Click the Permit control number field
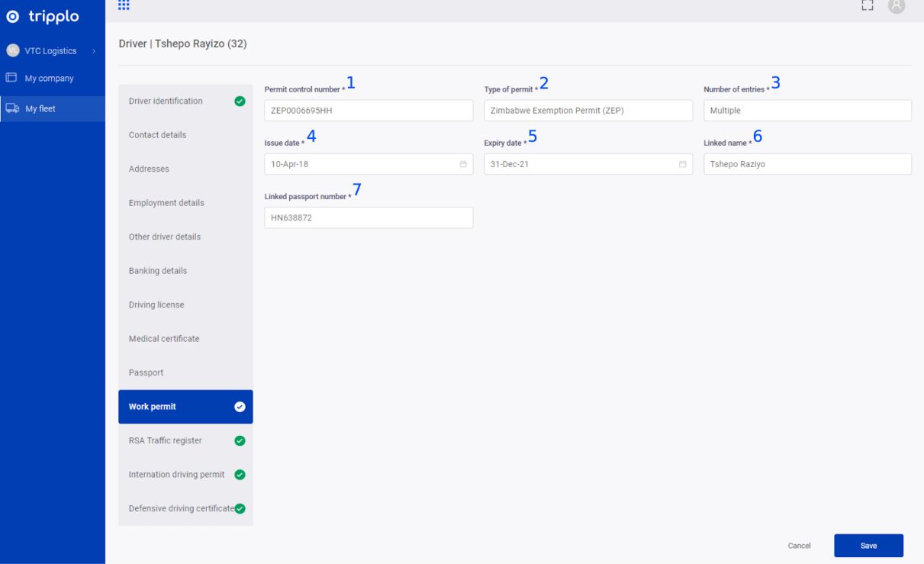The image size is (924, 564). pos(368,111)
